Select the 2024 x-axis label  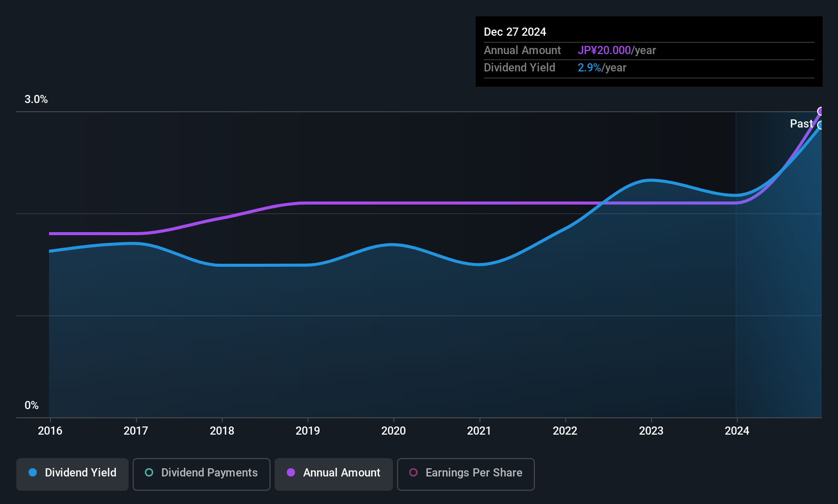(x=737, y=431)
